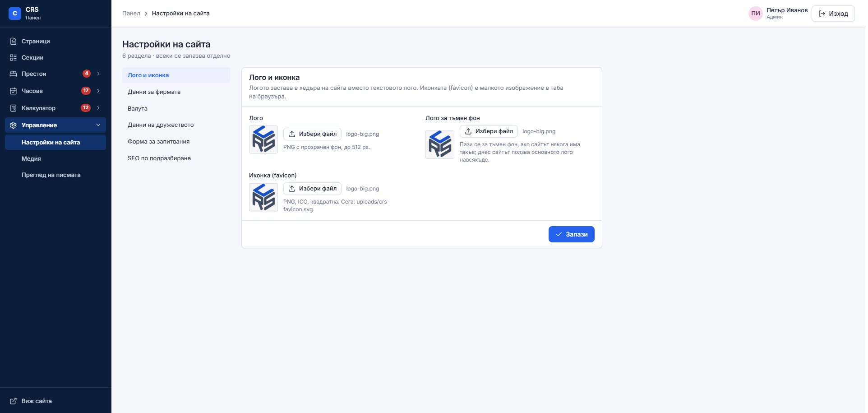Open Медия in the sidebar
This screenshot has height=413, width=868.
[x=55, y=158]
